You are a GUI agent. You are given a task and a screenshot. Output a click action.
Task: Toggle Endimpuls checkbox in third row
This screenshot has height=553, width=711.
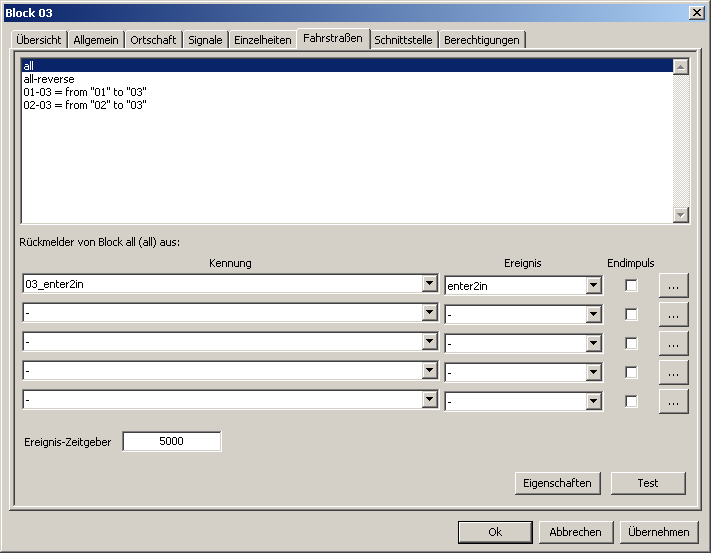(x=631, y=343)
